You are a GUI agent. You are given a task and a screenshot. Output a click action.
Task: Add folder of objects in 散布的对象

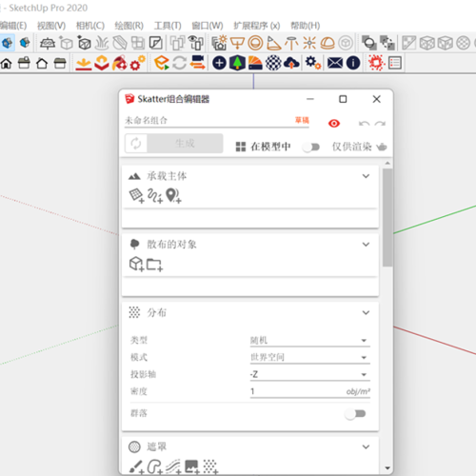click(x=154, y=265)
